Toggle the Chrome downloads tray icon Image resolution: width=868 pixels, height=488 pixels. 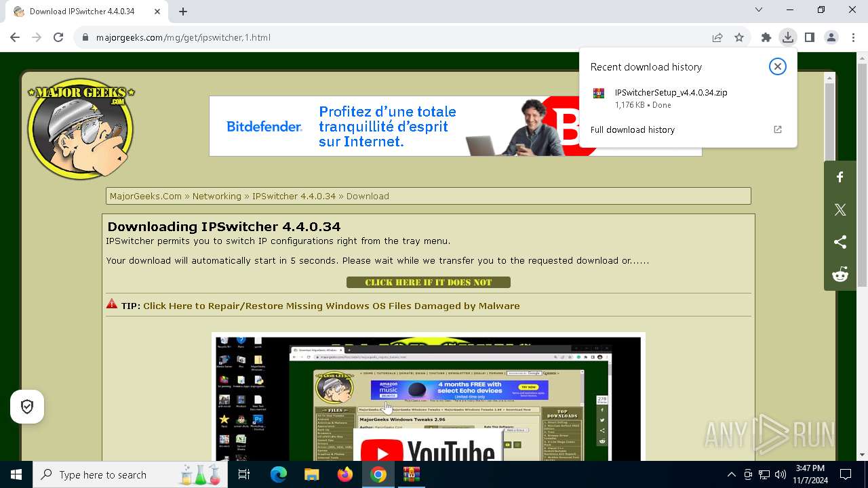pos(788,37)
